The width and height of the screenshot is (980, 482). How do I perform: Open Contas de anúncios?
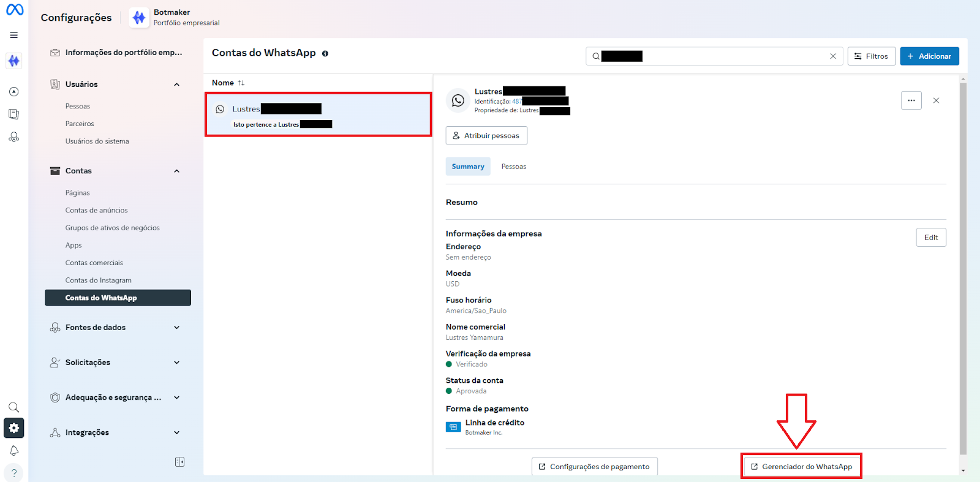coord(97,210)
